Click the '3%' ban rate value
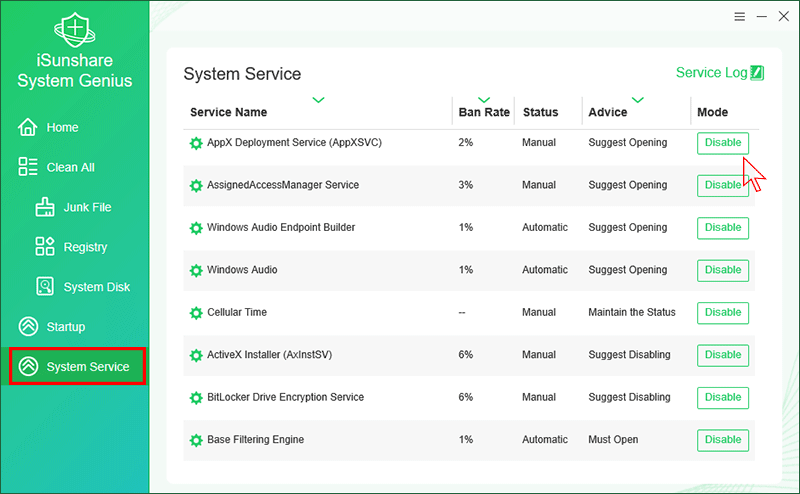Screen dimensions: 800x494 (x=465, y=185)
